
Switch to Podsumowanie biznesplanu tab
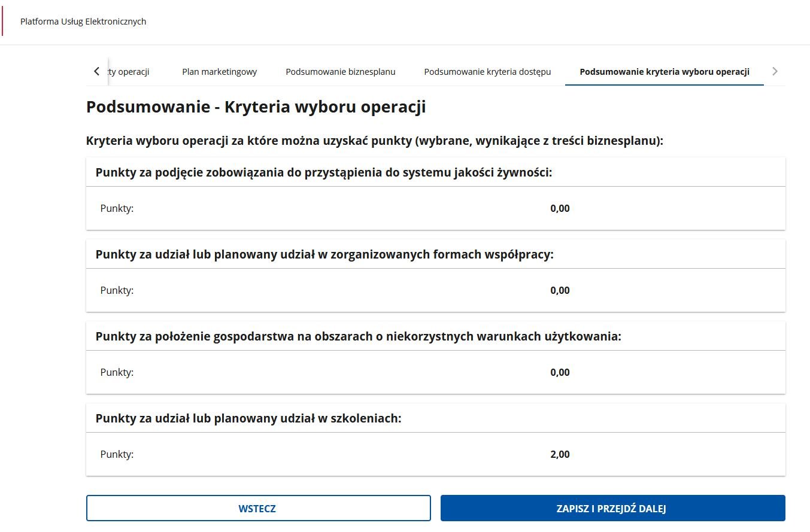point(340,72)
